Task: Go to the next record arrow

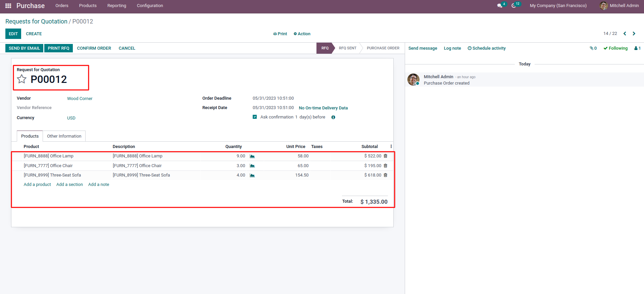Action: click(x=634, y=34)
